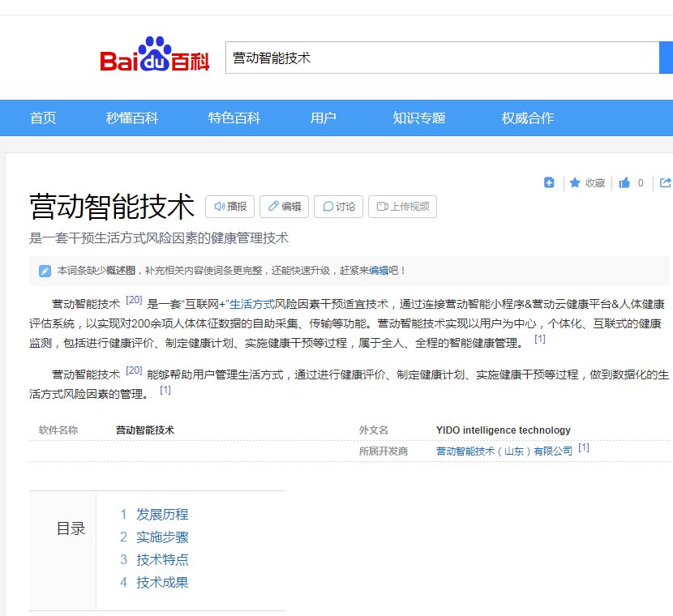Click the 上传视频 upload video button
The image size is (673, 616).
pyautogui.click(x=403, y=207)
